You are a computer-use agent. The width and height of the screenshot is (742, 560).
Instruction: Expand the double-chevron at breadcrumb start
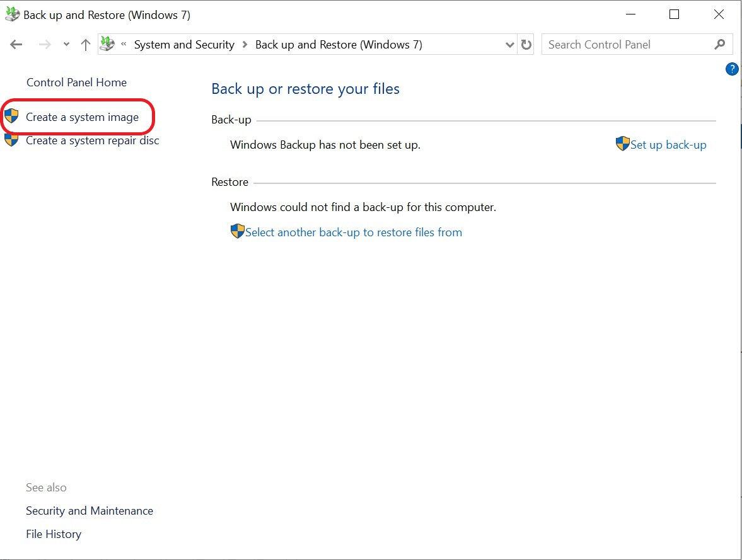pos(124,45)
